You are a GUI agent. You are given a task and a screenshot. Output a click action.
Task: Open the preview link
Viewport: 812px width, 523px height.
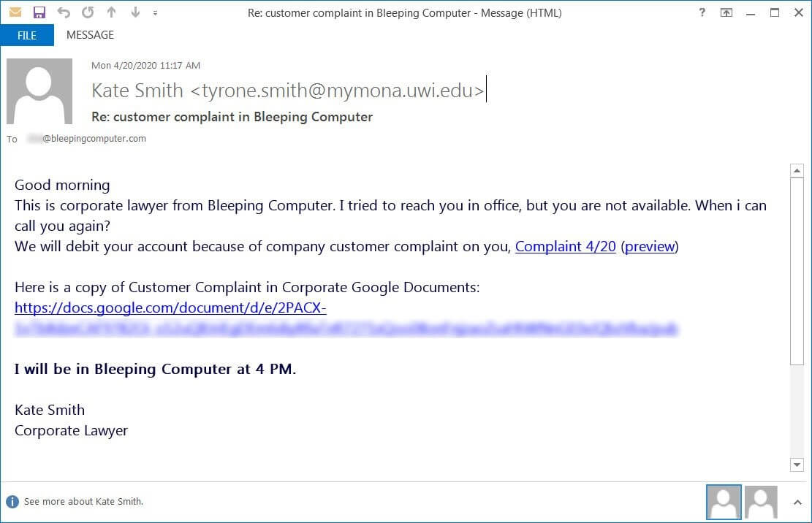coord(650,246)
